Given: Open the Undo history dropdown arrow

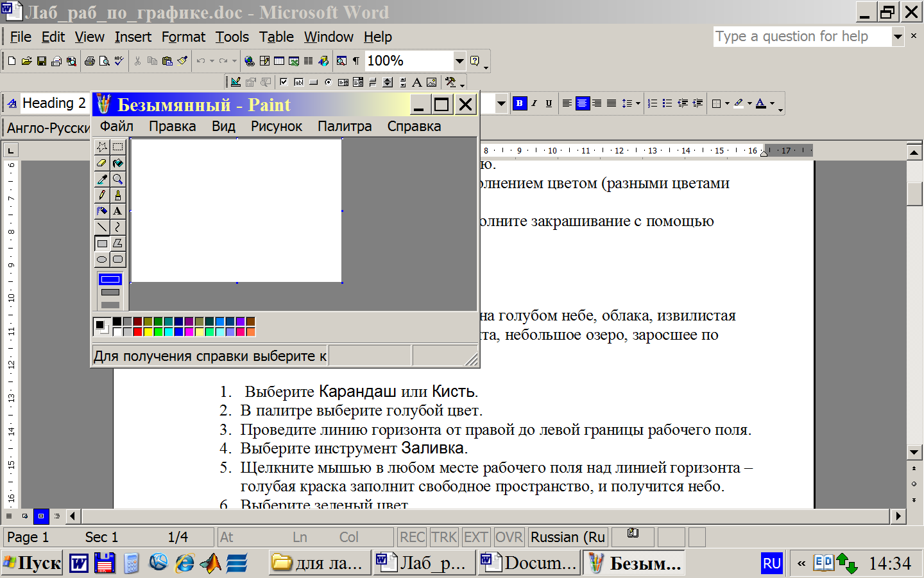Looking at the screenshot, I should coord(212,61).
